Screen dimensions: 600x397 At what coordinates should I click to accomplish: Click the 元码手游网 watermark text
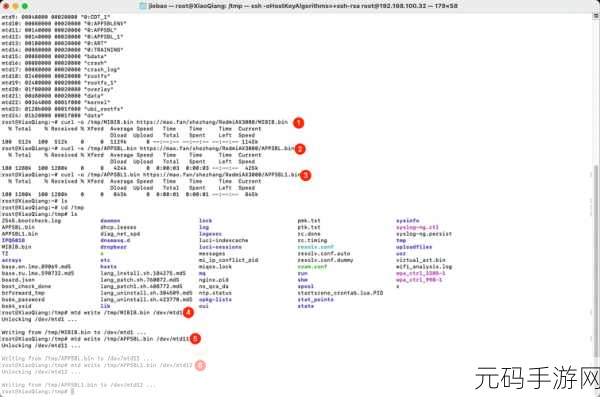coord(537,378)
